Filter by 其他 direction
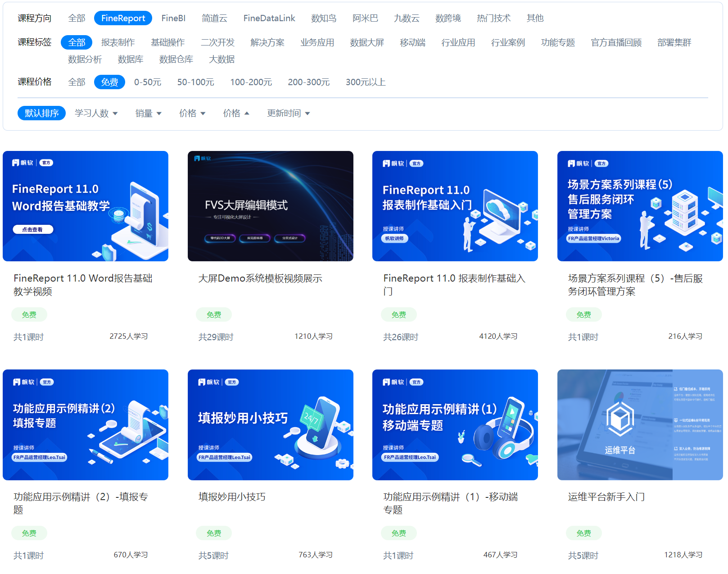Viewport: 728px width, 574px height. click(x=535, y=18)
